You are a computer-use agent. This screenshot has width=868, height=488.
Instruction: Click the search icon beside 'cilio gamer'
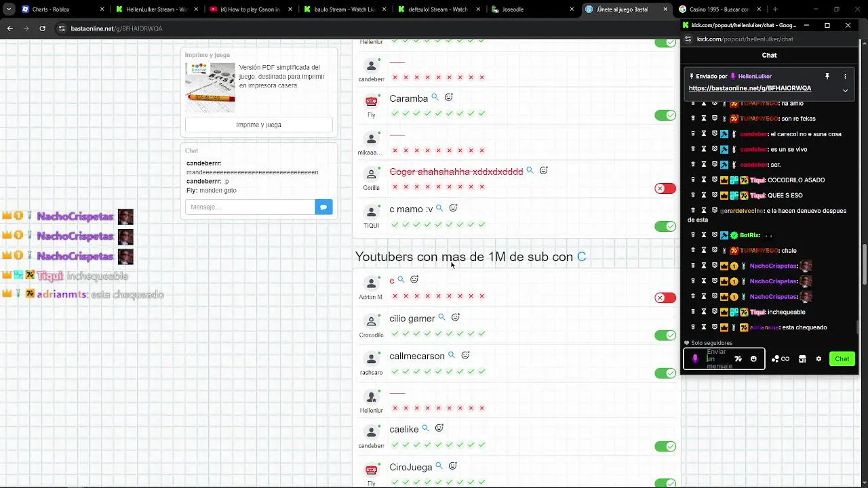tap(441, 317)
